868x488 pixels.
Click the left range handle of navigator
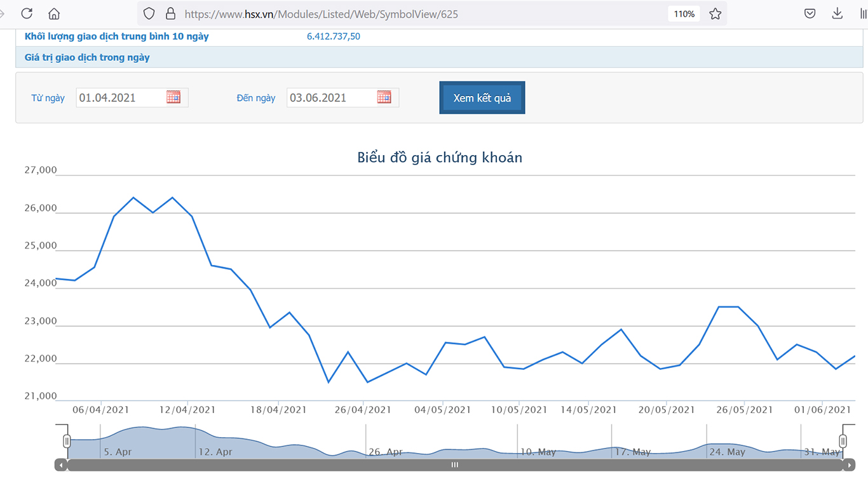click(67, 441)
